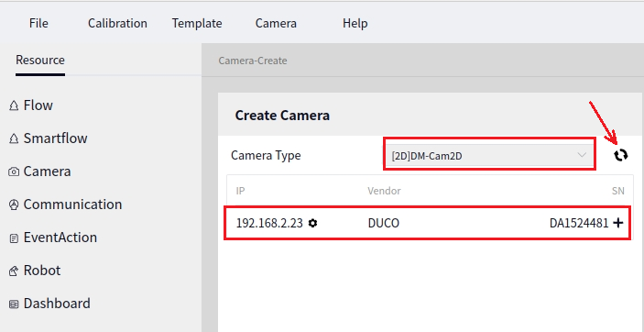
Task: Click the Communication sidebar icon
Action: tap(14, 205)
